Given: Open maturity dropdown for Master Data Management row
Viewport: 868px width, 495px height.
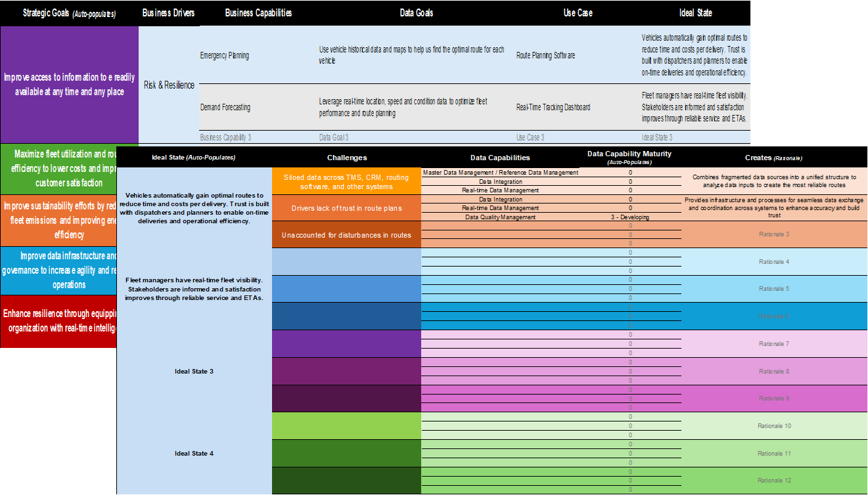Looking at the screenshot, I should 629,172.
